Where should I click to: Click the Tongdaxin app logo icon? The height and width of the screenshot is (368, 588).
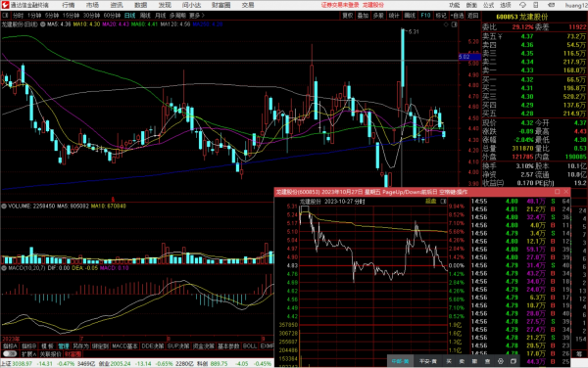click(5, 5)
